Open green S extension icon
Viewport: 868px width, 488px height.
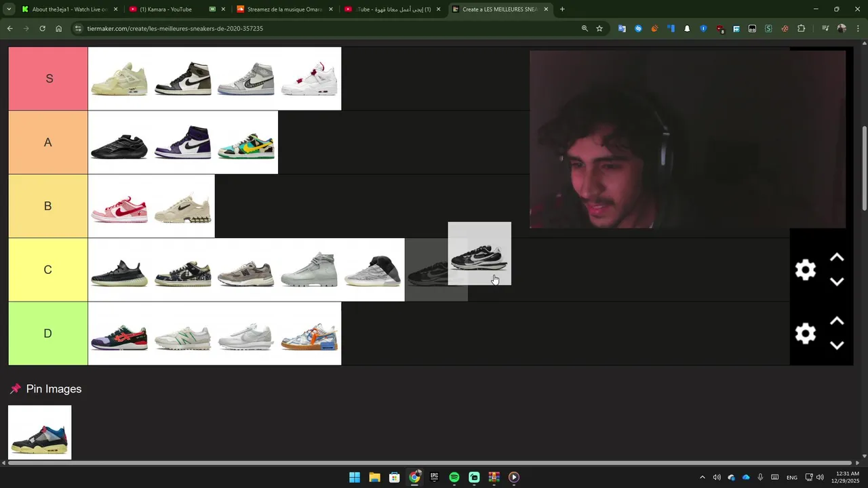(x=768, y=28)
